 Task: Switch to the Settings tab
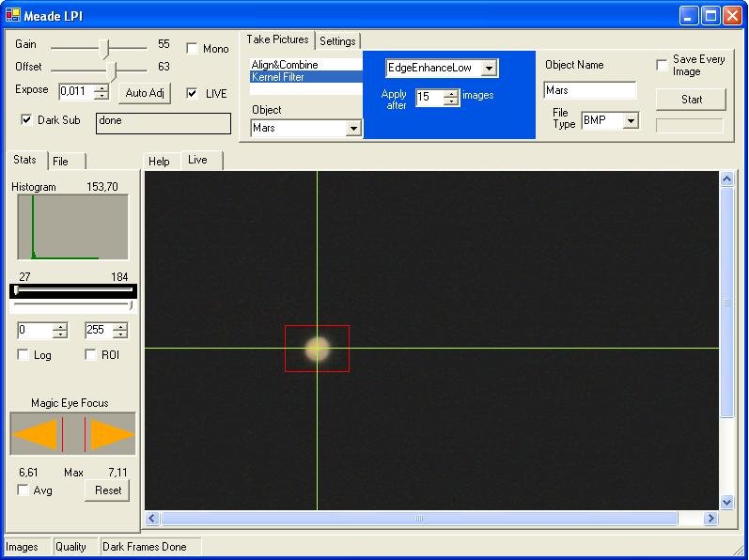(x=337, y=41)
